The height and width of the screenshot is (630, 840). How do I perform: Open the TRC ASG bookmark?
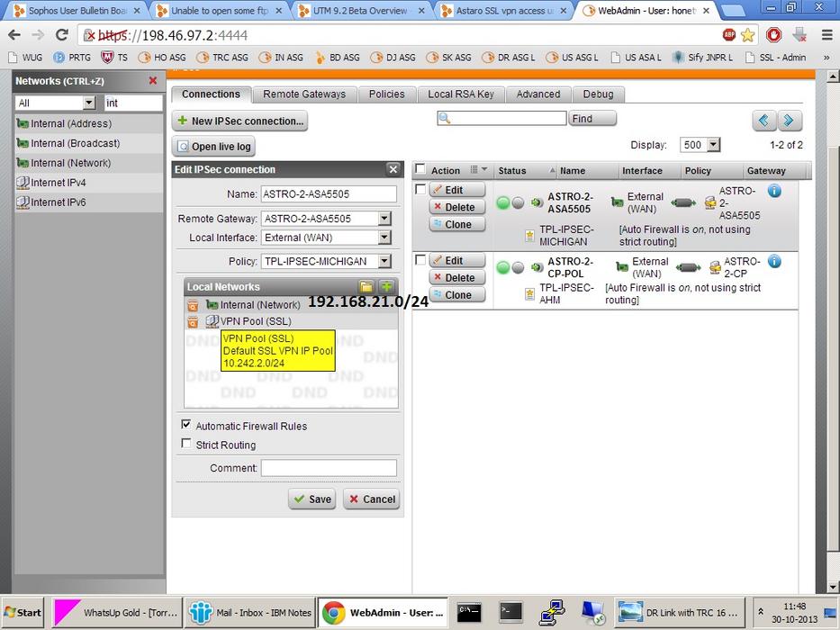click(222, 58)
